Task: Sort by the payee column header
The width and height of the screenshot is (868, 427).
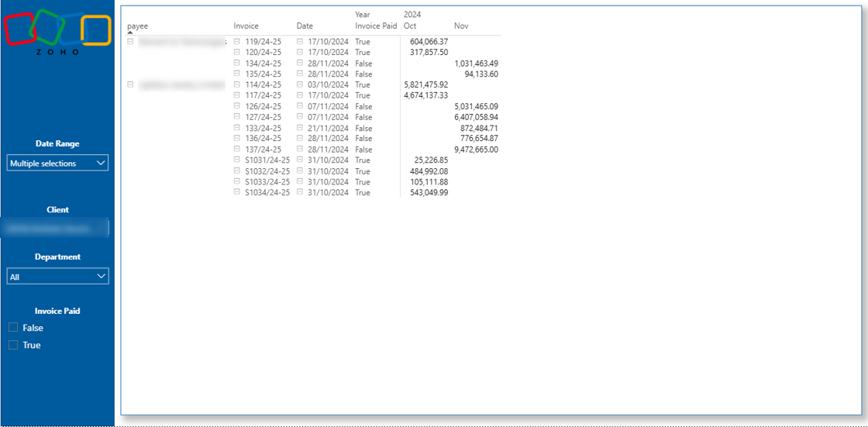Action: [x=138, y=26]
